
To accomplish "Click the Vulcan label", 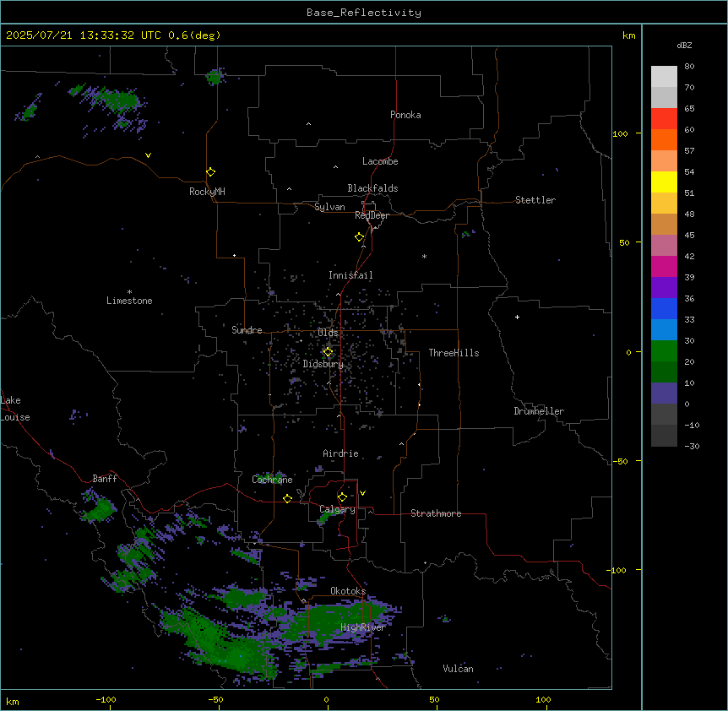I will [459, 669].
